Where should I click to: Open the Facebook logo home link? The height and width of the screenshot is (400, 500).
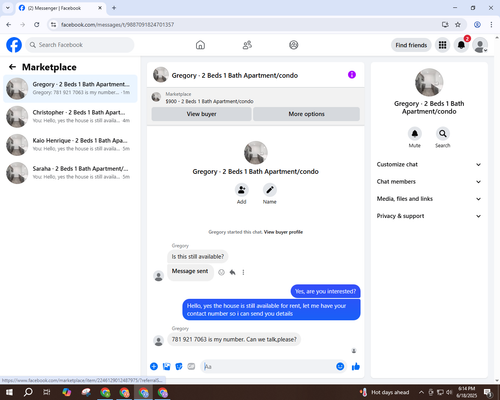[14, 45]
